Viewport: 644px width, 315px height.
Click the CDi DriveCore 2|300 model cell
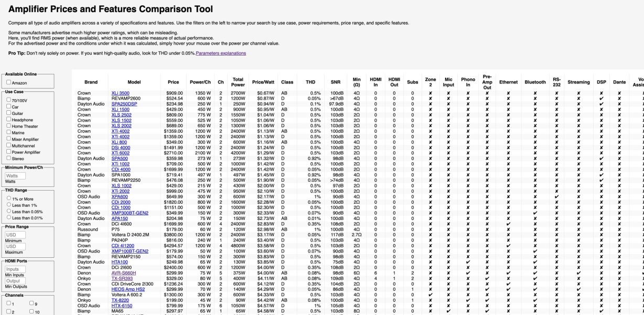[133, 283]
